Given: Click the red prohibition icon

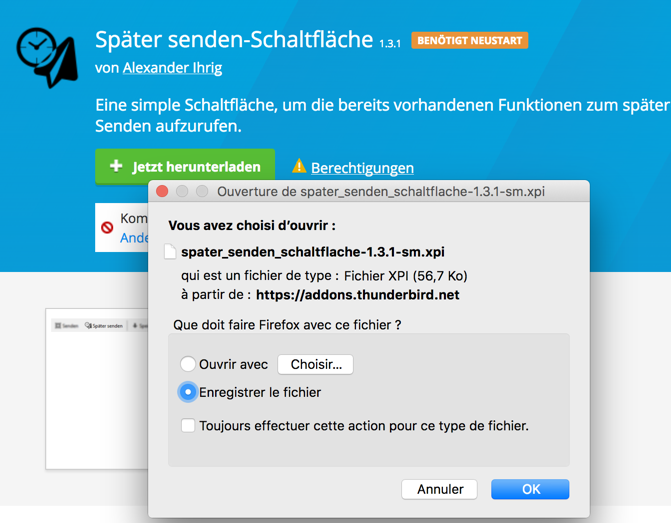Looking at the screenshot, I should [107, 228].
